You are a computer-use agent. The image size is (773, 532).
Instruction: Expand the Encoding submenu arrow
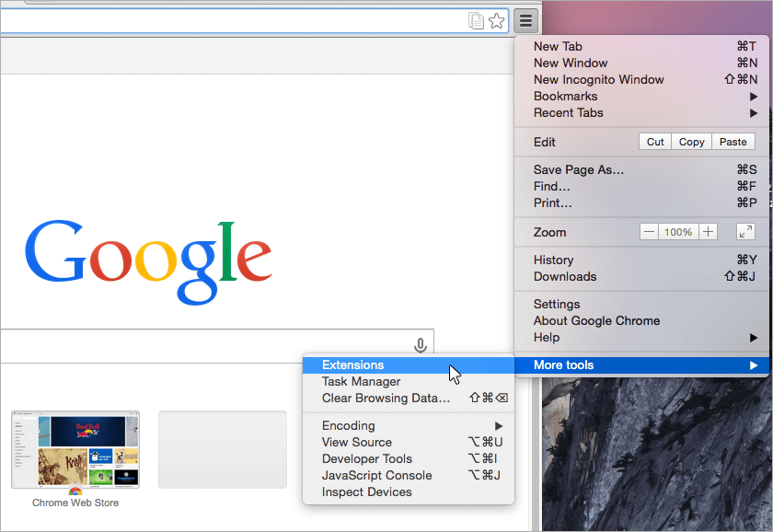point(499,426)
